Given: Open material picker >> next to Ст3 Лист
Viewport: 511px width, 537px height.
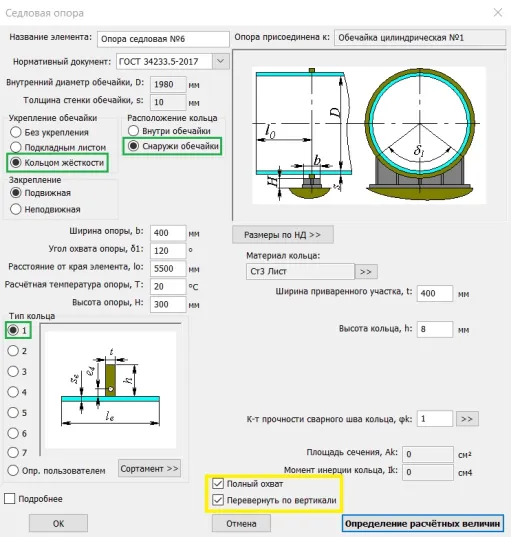Looking at the screenshot, I should (x=366, y=272).
